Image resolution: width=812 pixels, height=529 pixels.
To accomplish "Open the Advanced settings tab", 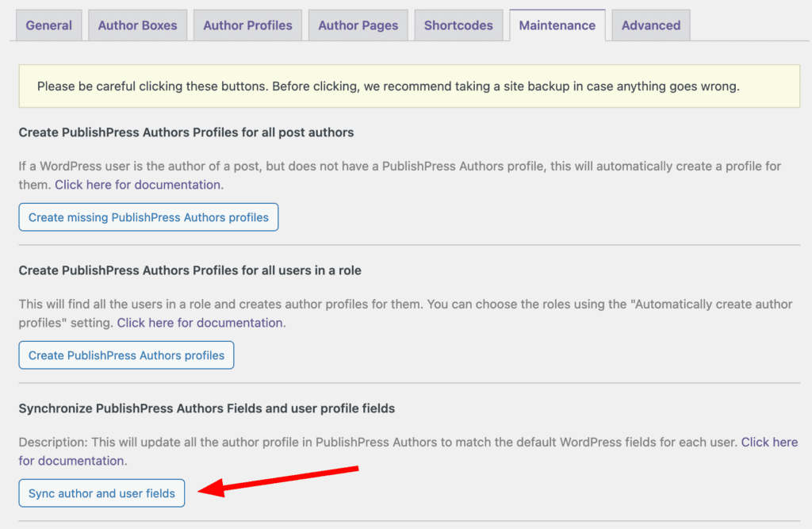I will tap(650, 25).
